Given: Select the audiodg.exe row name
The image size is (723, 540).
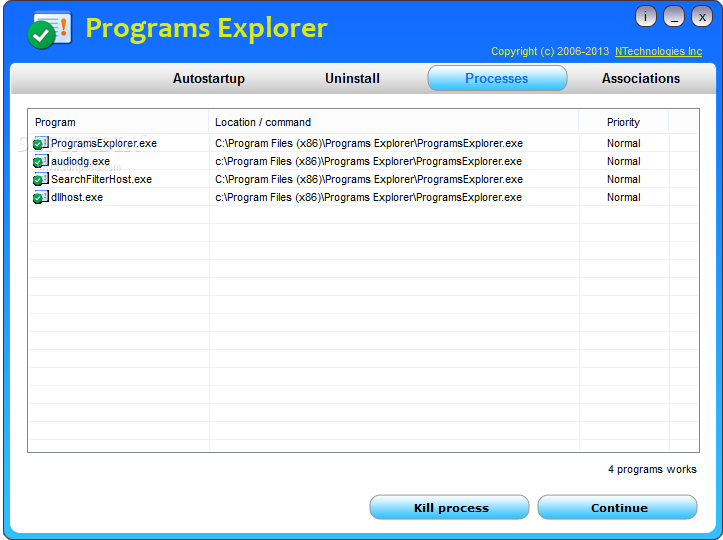Looking at the screenshot, I should click(80, 161).
